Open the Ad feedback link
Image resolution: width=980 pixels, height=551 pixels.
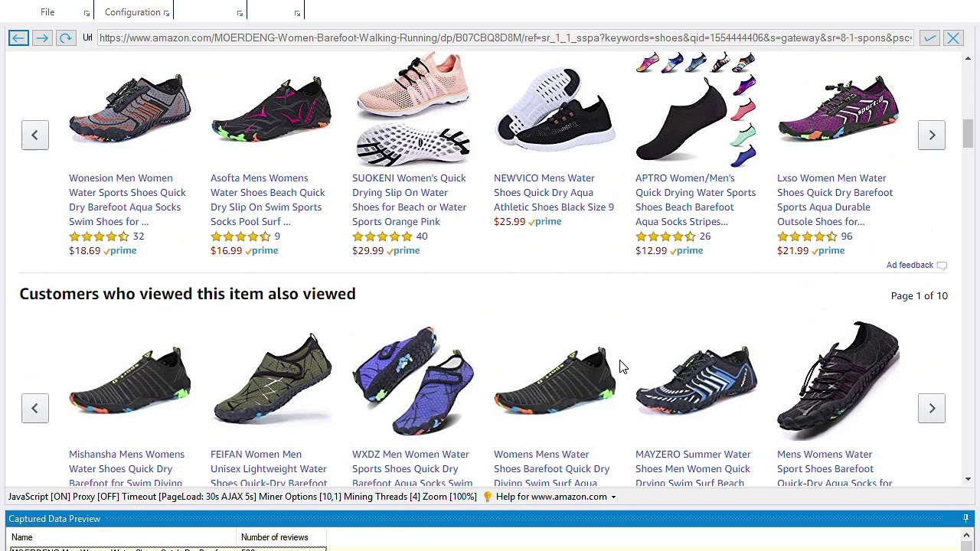[910, 265]
